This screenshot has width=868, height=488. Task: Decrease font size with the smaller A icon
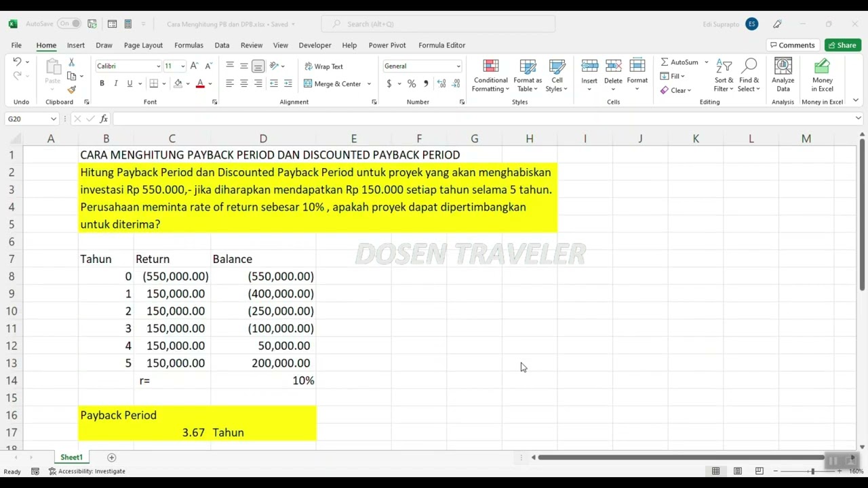pyautogui.click(x=208, y=66)
